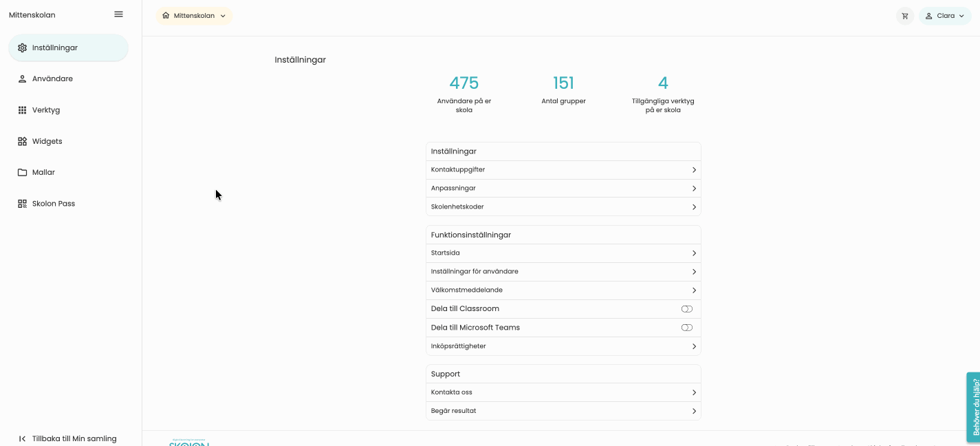The height and width of the screenshot is (446, 980).
Task: Open the Mittenskolan school dropdown
Action: [195, 16]
